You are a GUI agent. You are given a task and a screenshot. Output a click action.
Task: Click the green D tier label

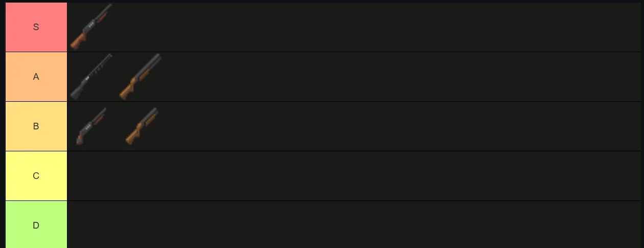(x=36, y=225)
